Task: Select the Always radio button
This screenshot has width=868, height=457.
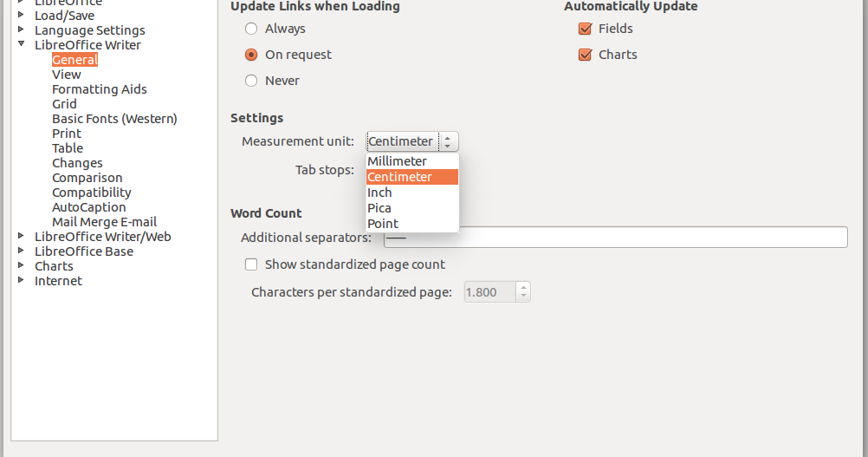Action: [x=251, y=29]
